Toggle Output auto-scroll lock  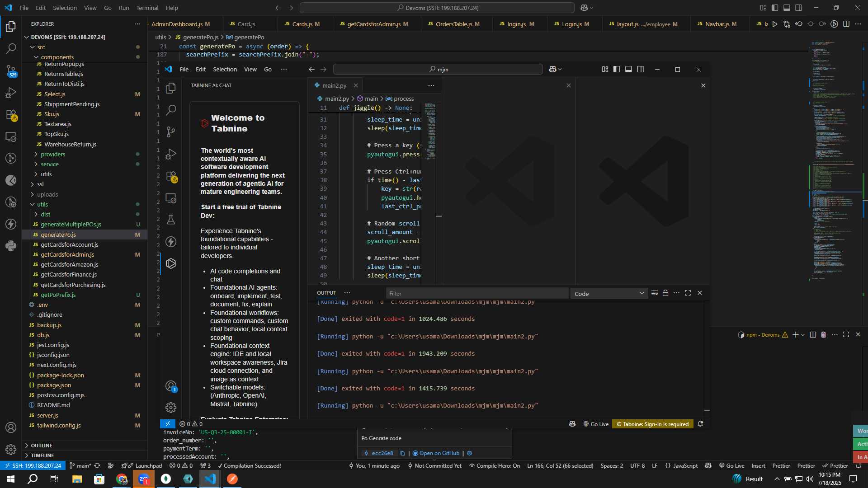[665, 293]
